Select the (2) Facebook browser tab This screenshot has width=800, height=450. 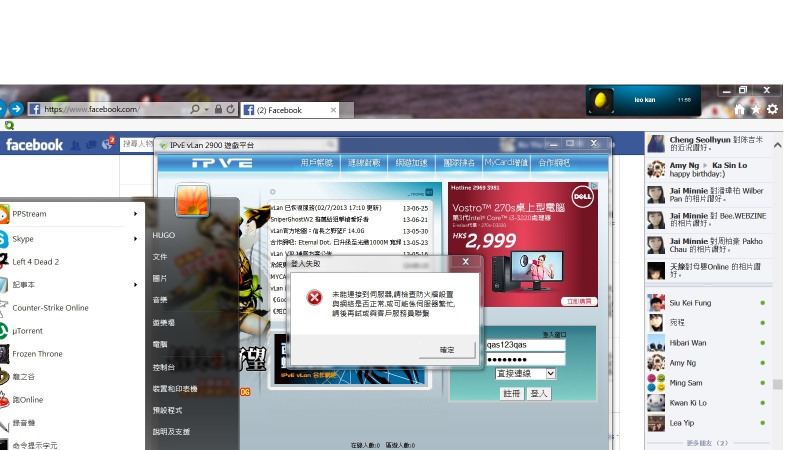coord(290,110)
